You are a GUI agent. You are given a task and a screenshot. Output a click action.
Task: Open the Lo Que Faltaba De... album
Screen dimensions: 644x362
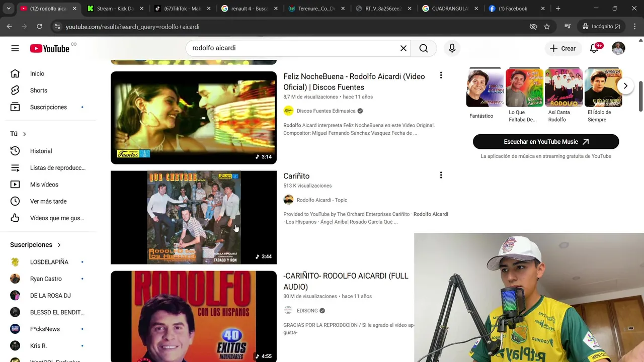point(524,88)
